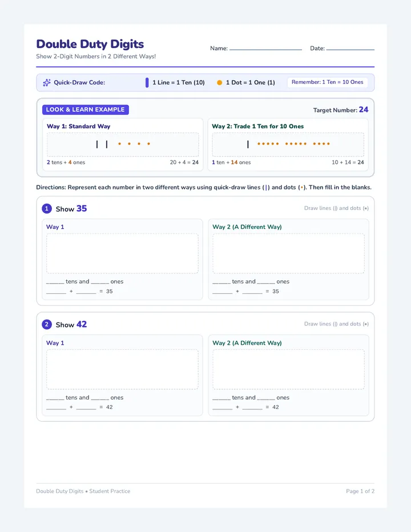The image size is (411, 532).
Task: Click the Way 1 drawing box for 35
Action: pyautogui.click(x=122, y=253)
